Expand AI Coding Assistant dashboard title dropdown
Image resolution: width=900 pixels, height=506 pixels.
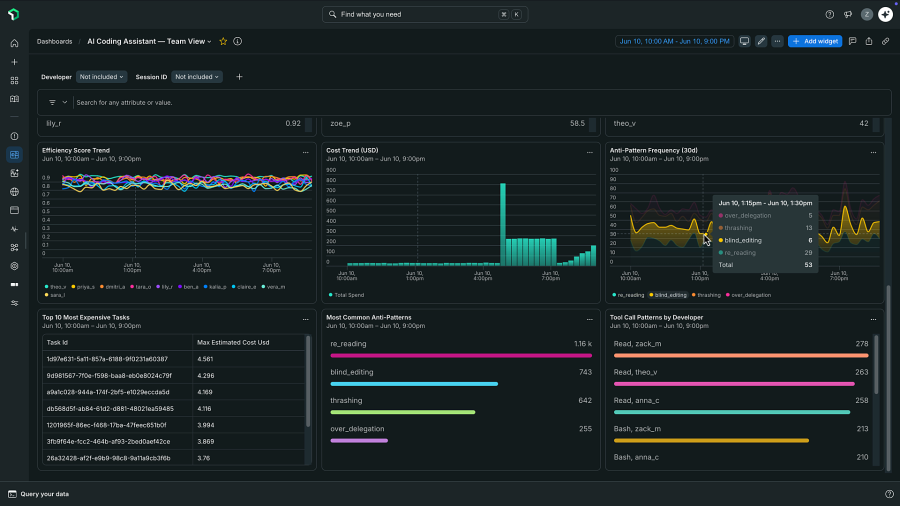[x=149, y=41]
